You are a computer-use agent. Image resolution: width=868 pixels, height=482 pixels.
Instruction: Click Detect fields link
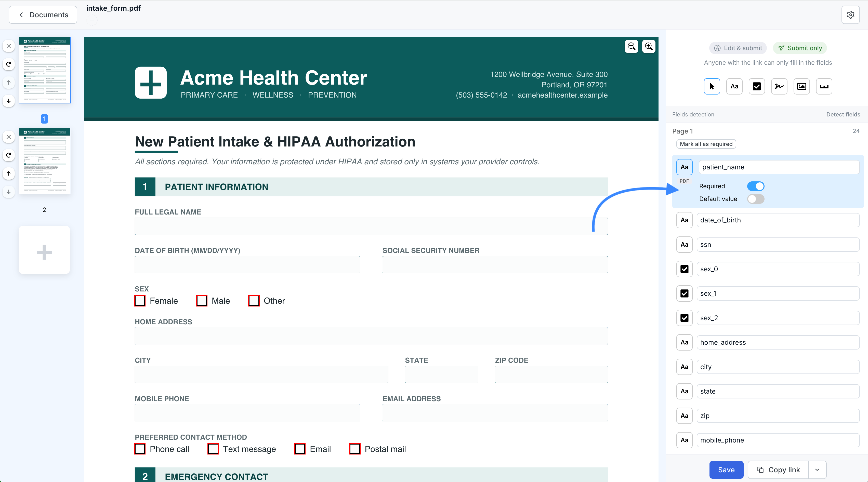[843, 115]
